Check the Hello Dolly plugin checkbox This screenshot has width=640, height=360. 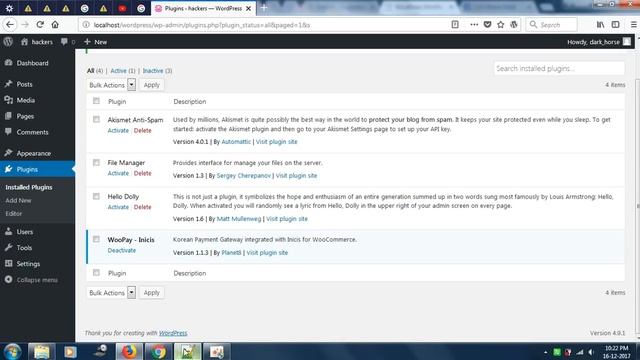(96, 196)
